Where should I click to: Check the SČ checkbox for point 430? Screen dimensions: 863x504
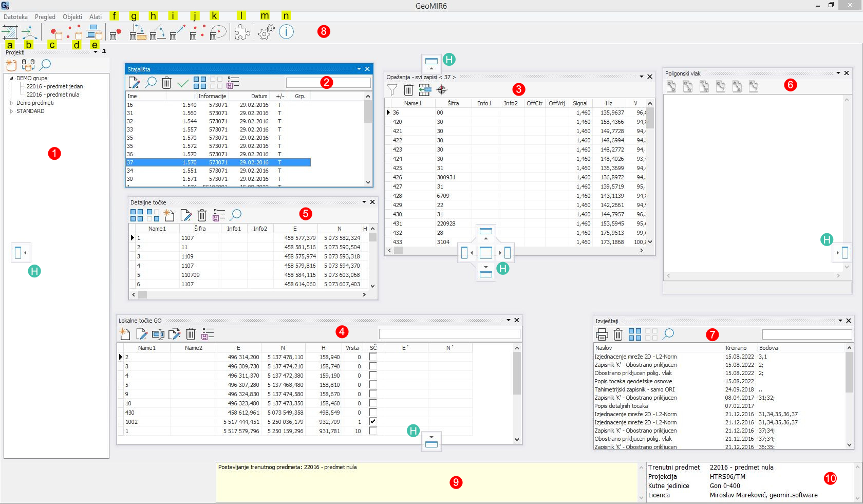coord(373,413)
